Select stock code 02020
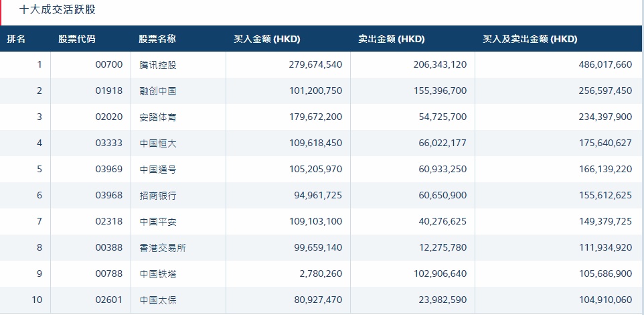 tap(109, 117)
